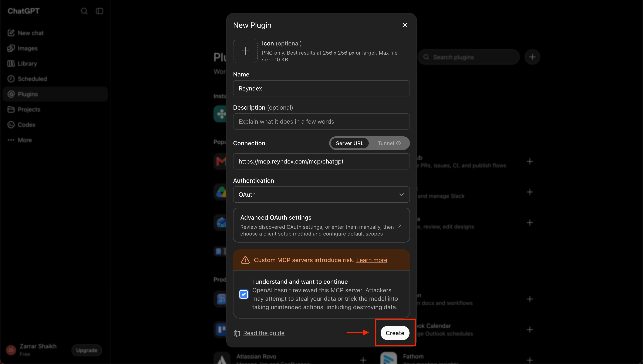Open the Authentication OAuth dropdown
The height and width of the screenshot is (364, 643).
(x=321, y=195)
